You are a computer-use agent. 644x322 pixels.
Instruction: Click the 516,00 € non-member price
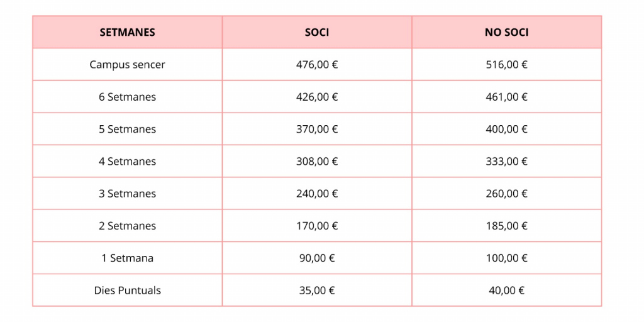click(x=506, y=65)
